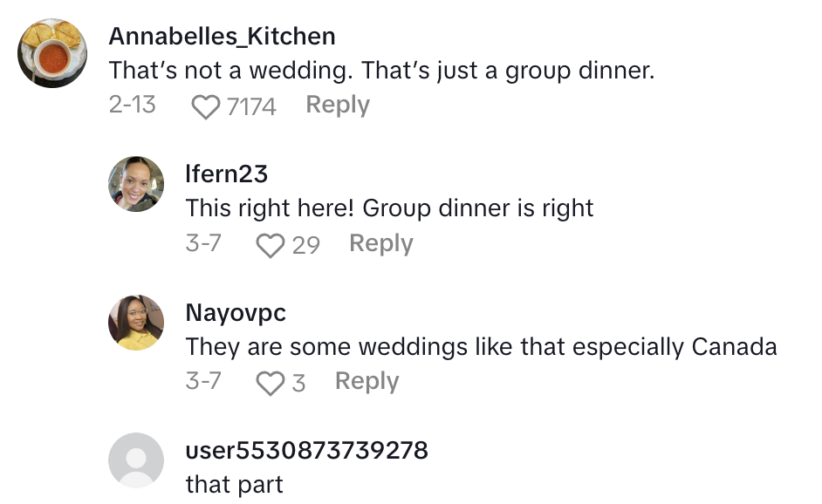Tap the "especially Canada" comment text
Viewport: 822px width, 504px height.
pyautogui.click(x=679, y=347)
